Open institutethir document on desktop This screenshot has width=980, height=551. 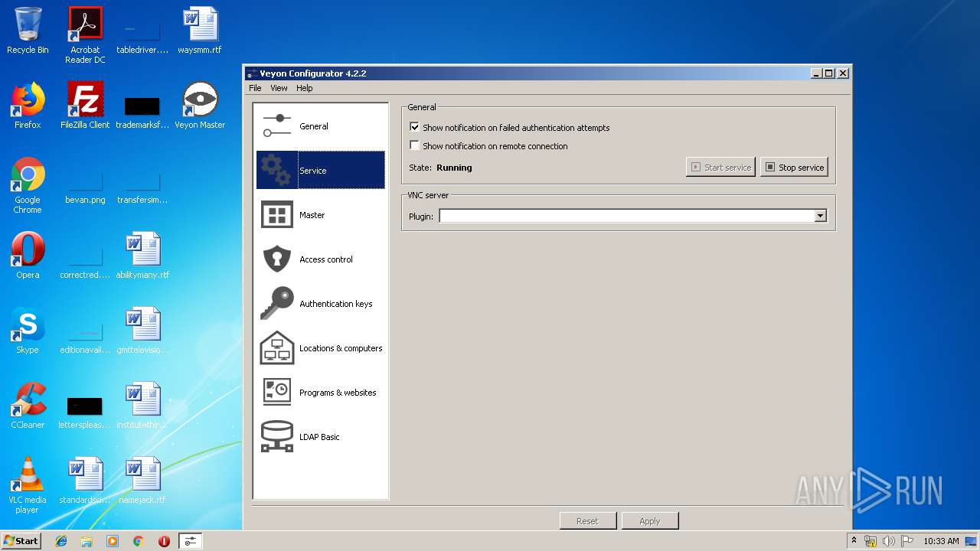point(142,406)
